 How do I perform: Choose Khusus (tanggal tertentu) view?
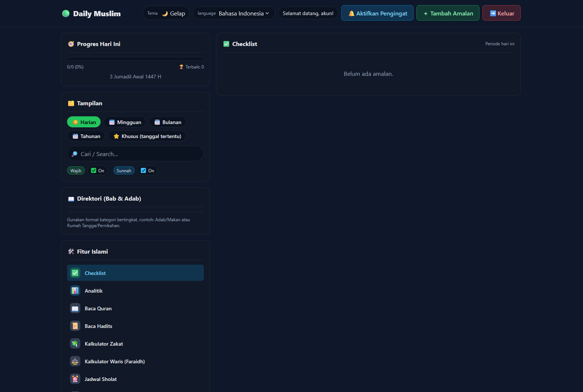(147, 136)
